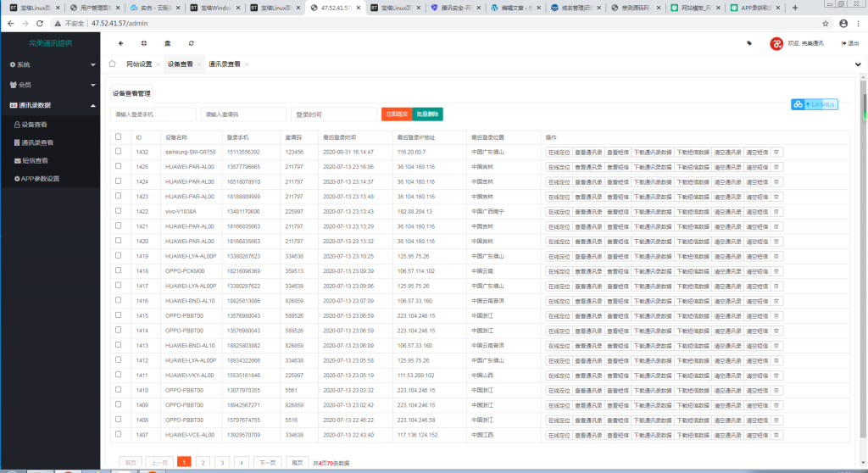Close the 通讯录查看 tab with its X
Screen dimensions: 868x473
(x=247, y=64)
